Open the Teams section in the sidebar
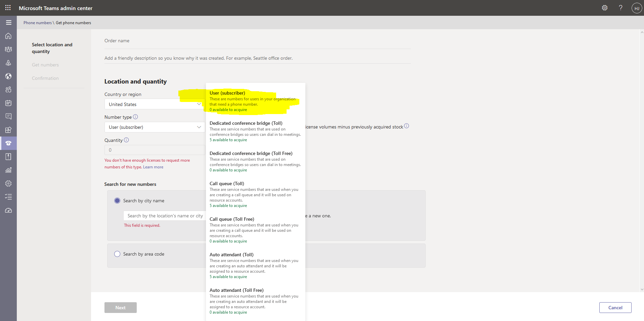 click(8, 49)
